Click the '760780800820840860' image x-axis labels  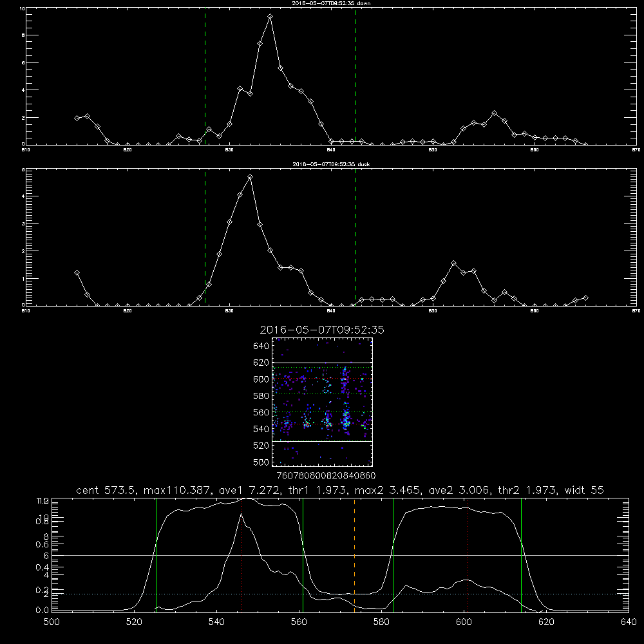click(327, 475)
